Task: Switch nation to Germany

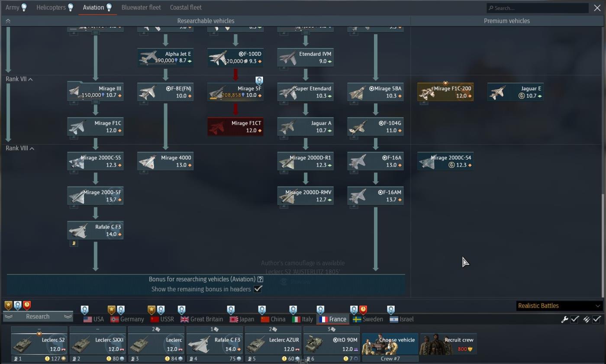Action: [127, 319]
